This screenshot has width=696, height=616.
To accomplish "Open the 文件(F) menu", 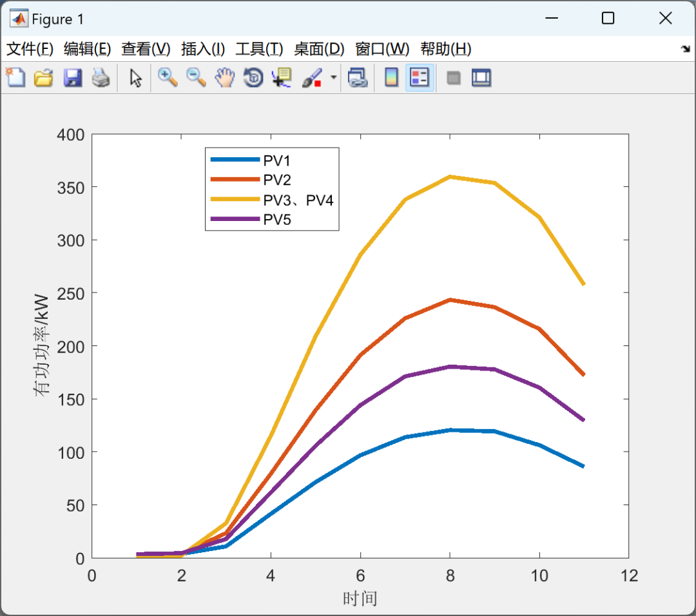I will 30,49.
